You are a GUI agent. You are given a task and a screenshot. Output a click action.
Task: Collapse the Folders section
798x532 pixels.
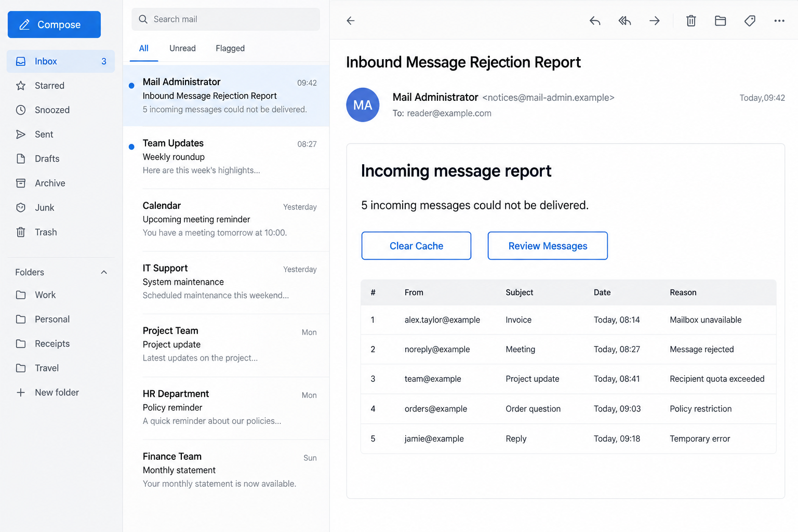click(104, 272)
